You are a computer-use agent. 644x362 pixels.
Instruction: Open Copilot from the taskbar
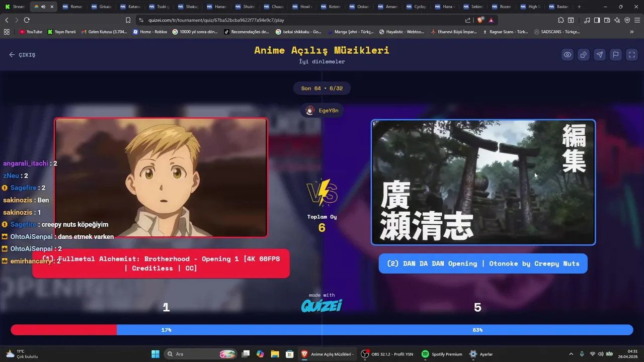click(x=260, y=354)
